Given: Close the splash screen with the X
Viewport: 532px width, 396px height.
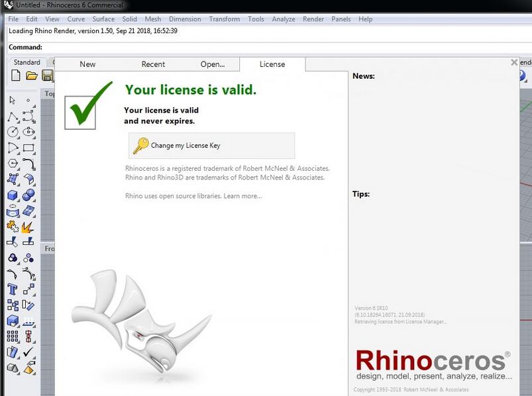Looking at the screenshot, I should click(x=514, y=62).
